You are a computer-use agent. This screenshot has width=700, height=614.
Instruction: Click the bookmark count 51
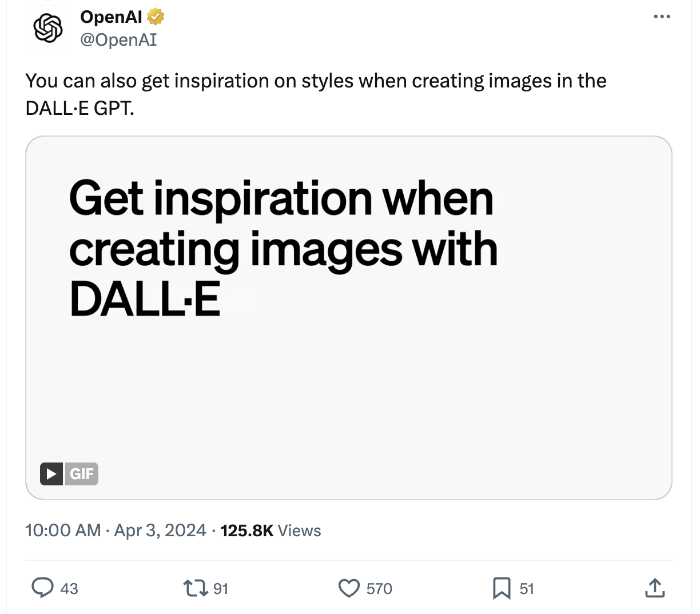[x=527, y=589]
